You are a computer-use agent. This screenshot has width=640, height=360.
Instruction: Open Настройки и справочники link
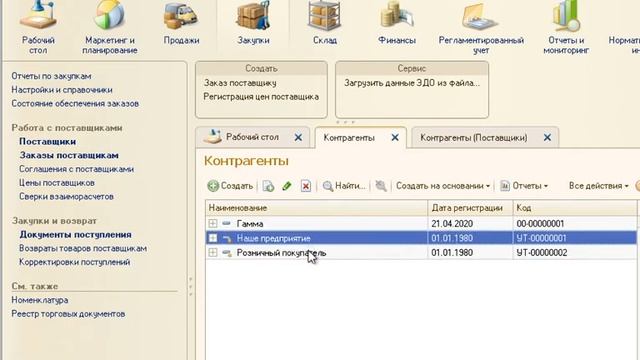point(62,90)
